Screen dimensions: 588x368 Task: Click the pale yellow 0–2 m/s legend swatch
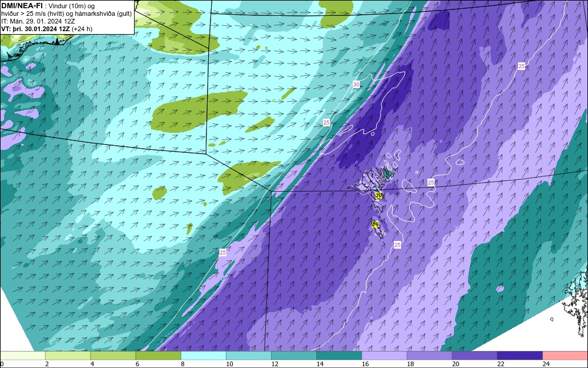(x=22, y=356)
